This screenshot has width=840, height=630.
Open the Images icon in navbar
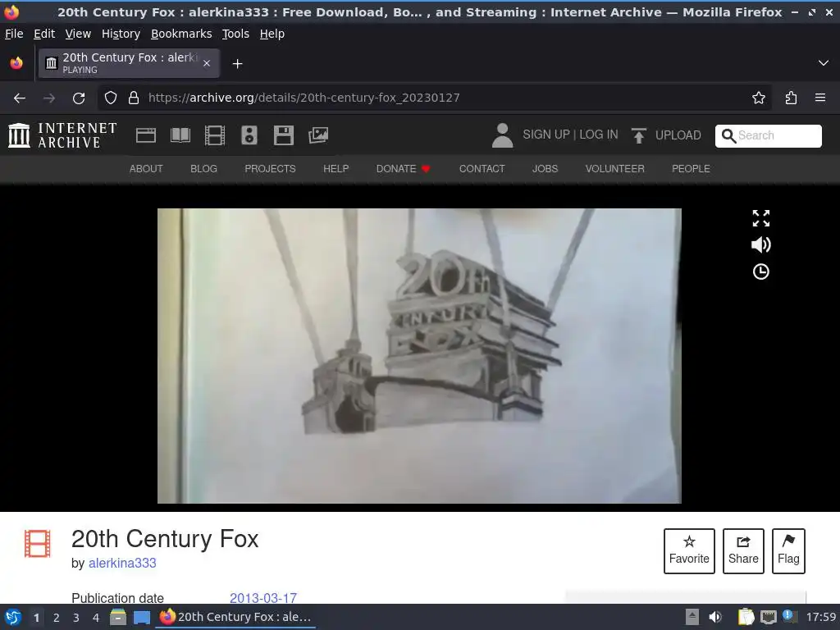pos(318,135)
